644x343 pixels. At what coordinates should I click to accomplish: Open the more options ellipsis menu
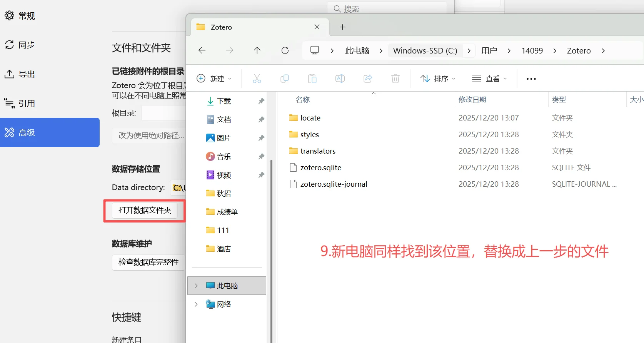coord(531,79)
